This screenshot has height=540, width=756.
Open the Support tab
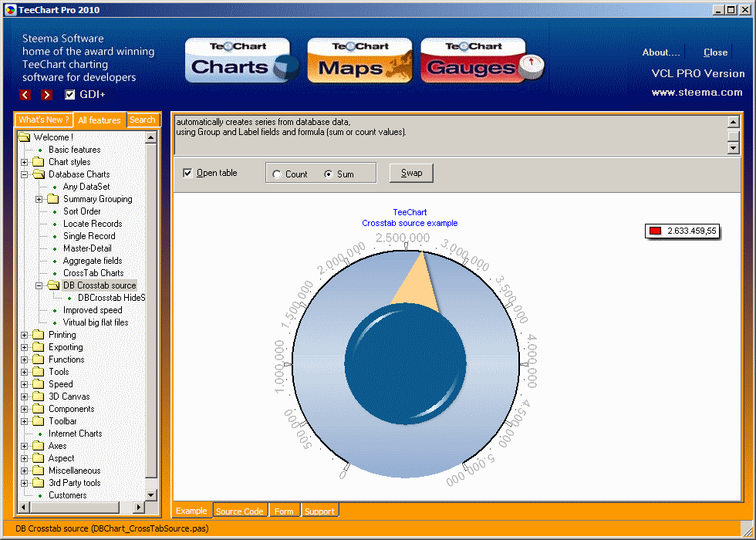319,511
